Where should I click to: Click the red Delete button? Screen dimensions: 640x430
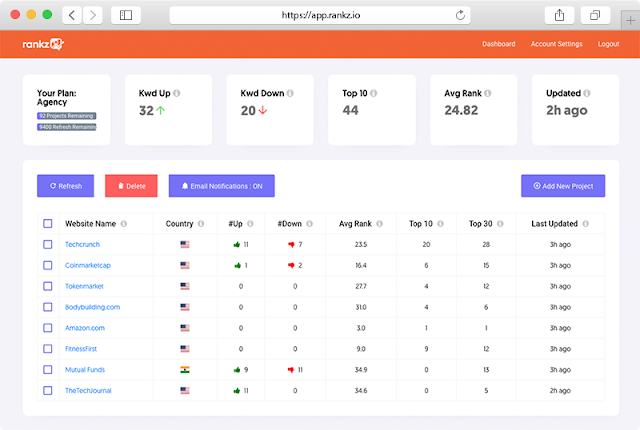click(131, 186)
